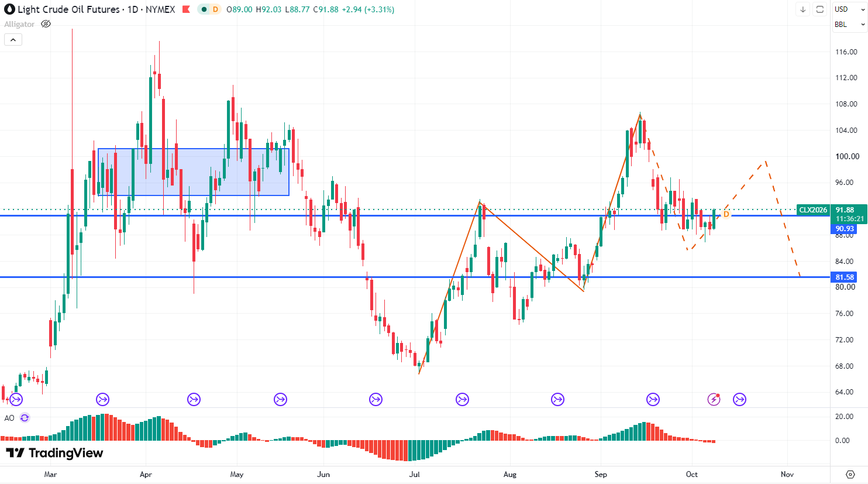The image size is (868, 484).
Task: Select the 90.93 horizontal line price tag
Action: tap(845, 229)
